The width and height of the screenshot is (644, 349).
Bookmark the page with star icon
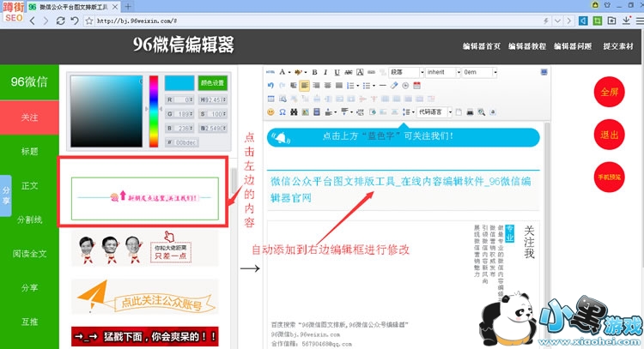(88, 21)
